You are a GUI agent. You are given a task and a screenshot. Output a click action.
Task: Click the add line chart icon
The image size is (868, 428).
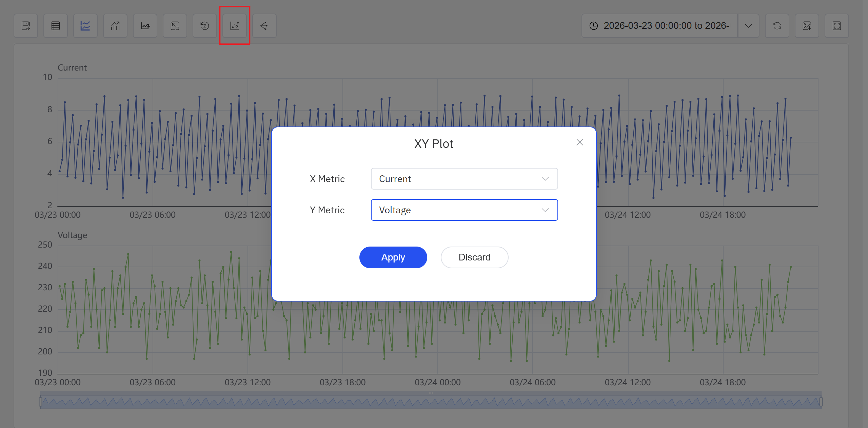[x=145, y=26]
